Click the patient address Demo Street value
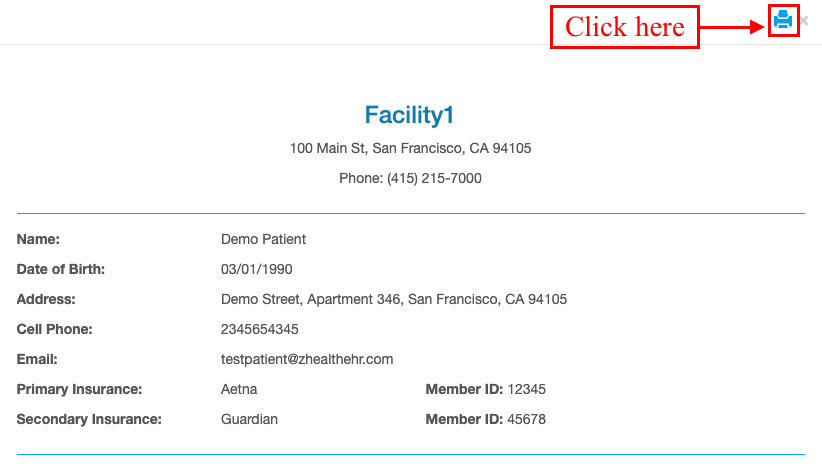 coord(394,299)
